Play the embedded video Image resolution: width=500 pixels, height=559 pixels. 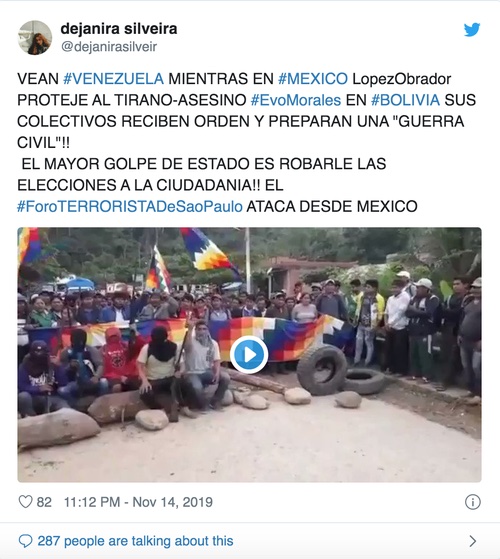pyautogui.click(x=249, y=355)
